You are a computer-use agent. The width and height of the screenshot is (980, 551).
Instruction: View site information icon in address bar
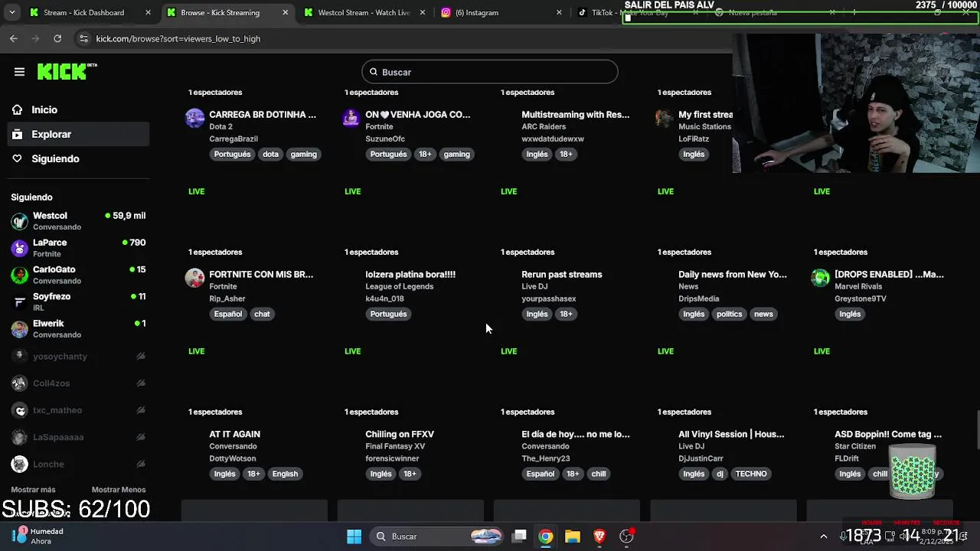pyautogui.click(x=83, y=38)
